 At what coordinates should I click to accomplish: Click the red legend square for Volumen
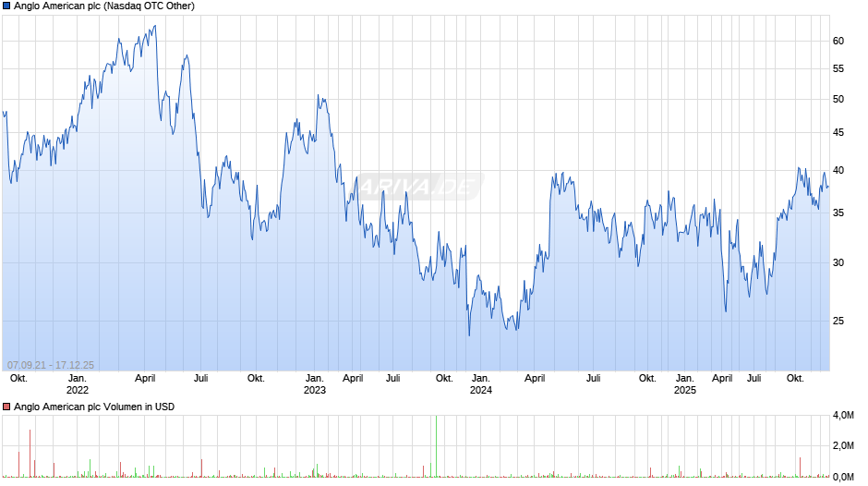[x=6, y=407]
